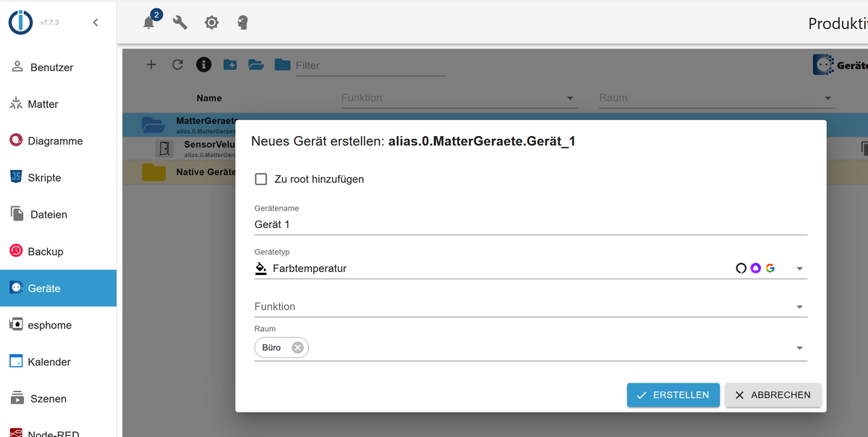
Task: Click the black info circle icon
Action: 204,64
